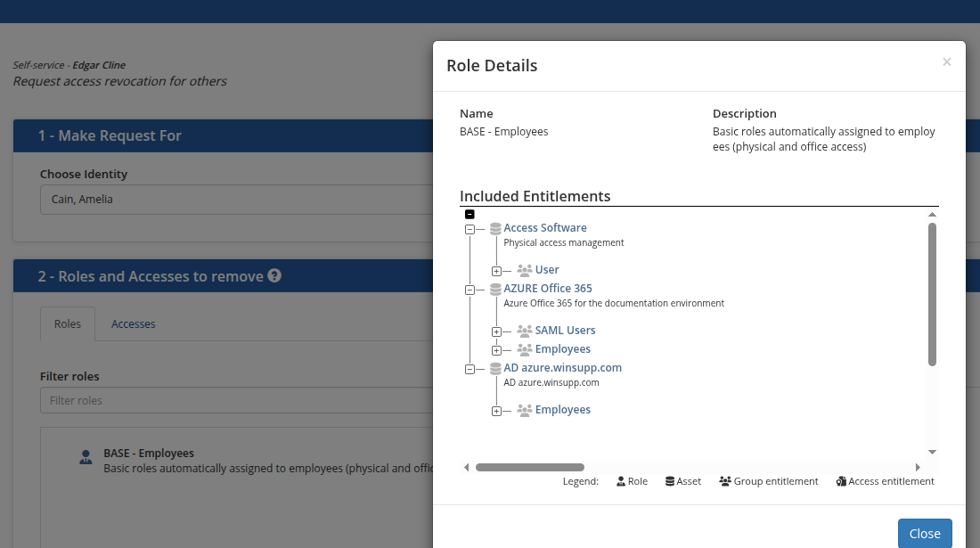Open the Employees link under AD azure.winsupp.com
The width and height of the screenshot is (980, 548).
[x=562, y=410]
